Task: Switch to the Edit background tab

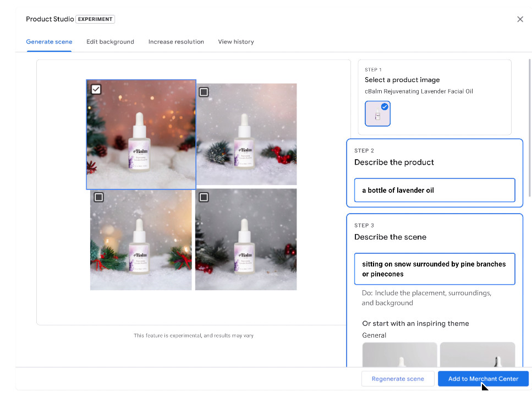Action: tap(110, 41)
